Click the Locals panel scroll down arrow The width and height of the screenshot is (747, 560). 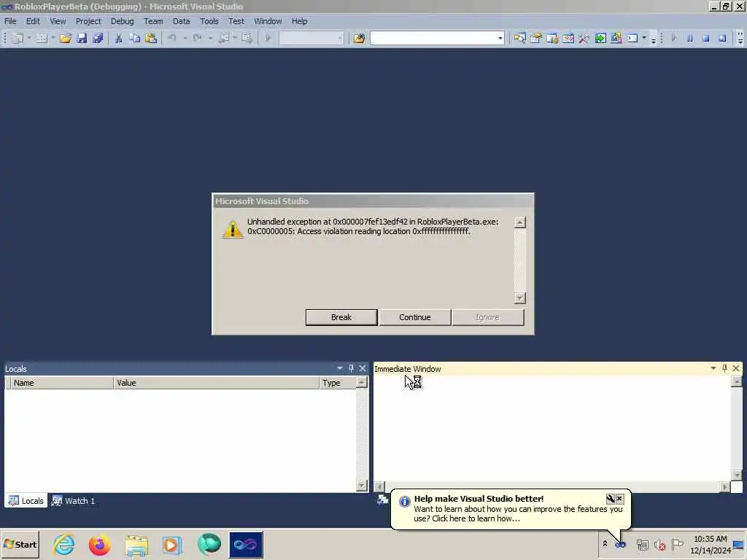coord(362,485)
